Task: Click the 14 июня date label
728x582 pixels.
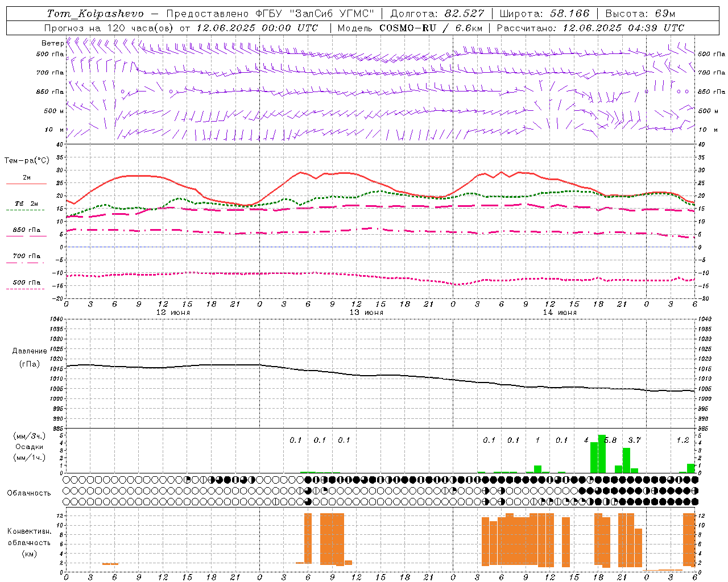Action: tap(560, 313)
